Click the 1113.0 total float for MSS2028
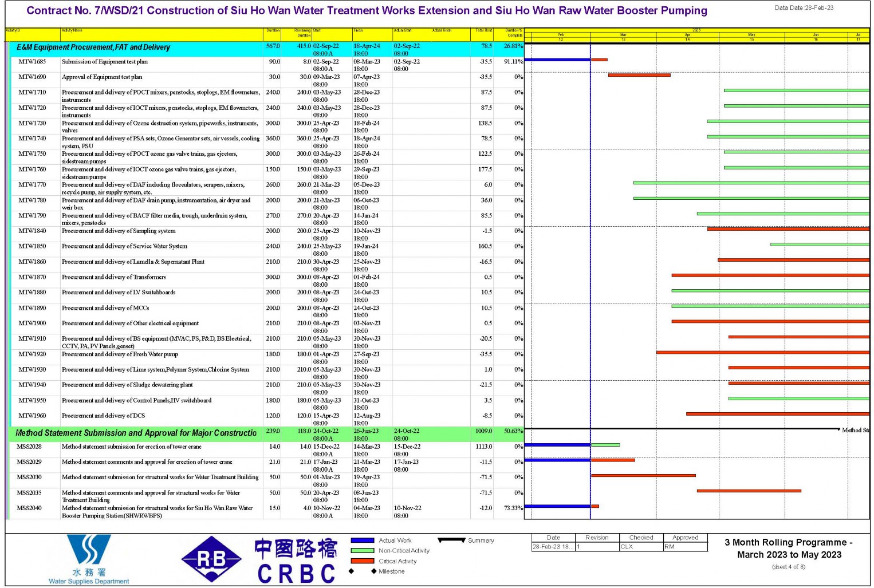 point(483,447)
